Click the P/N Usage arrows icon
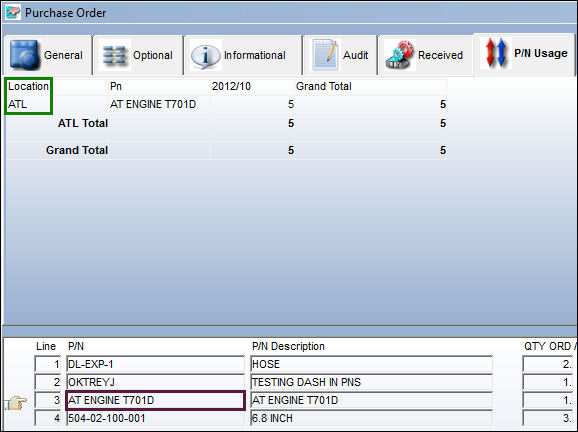The width and height of the screenshot is (578, 432). [x=495, y=53]
